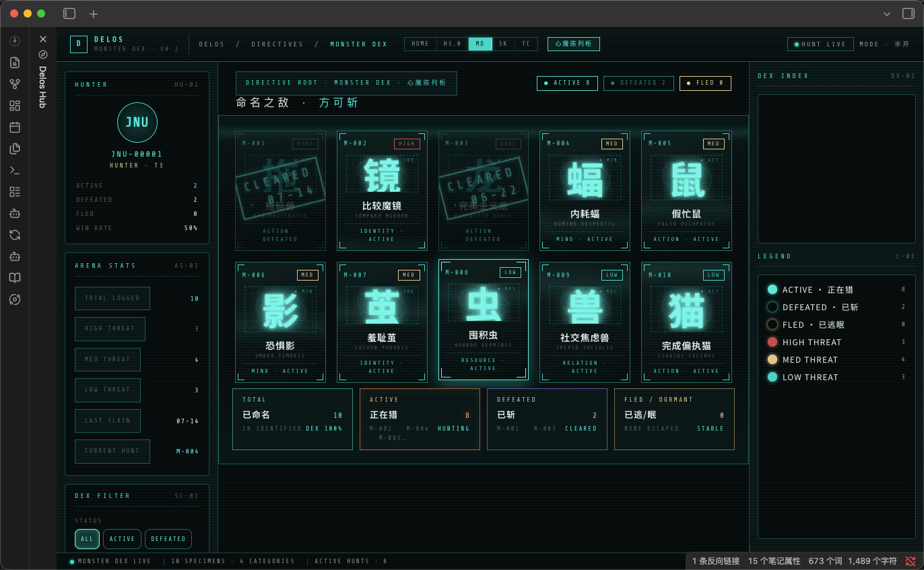Open the 假忙鼠 M-005 card
This screenshot has width=924, height=570.
pyautogui.click(x=686, y=190)
